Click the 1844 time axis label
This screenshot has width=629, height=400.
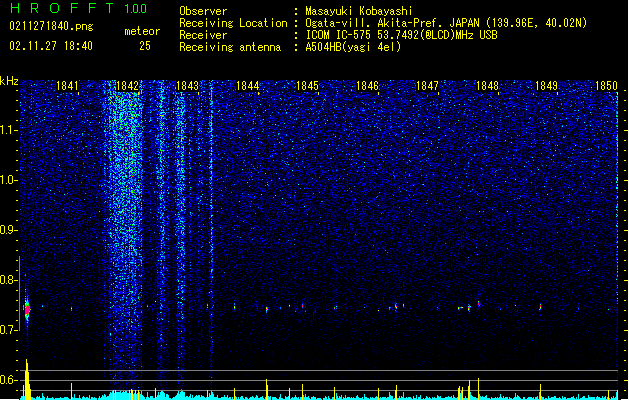tap(248, 86)
